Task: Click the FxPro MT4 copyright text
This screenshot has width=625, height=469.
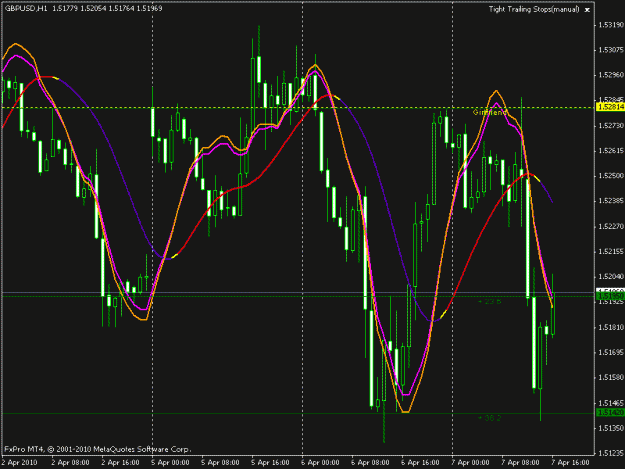Action: pyautogui.click(x=98, y=449)
